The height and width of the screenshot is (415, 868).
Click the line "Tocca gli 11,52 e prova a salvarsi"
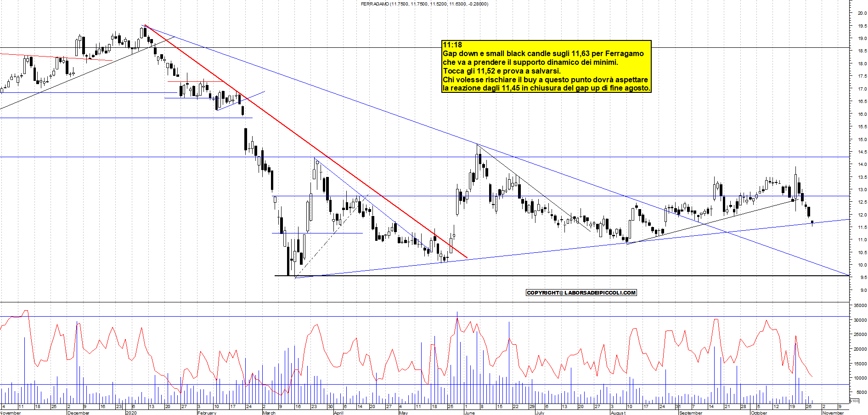pos(502,71)
